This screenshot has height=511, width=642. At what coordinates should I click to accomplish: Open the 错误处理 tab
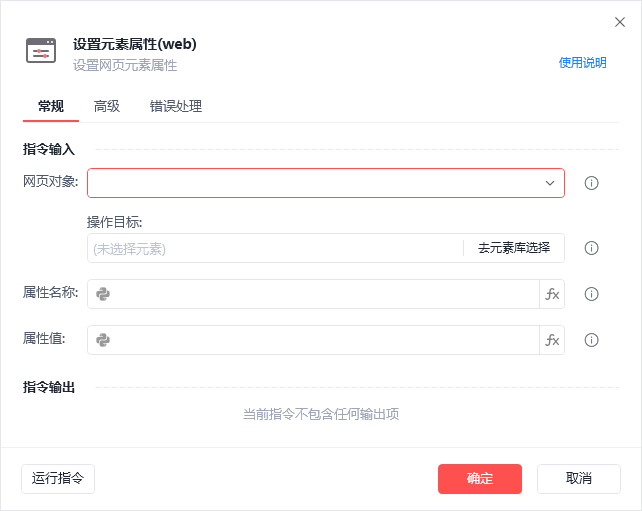(176, 106)
